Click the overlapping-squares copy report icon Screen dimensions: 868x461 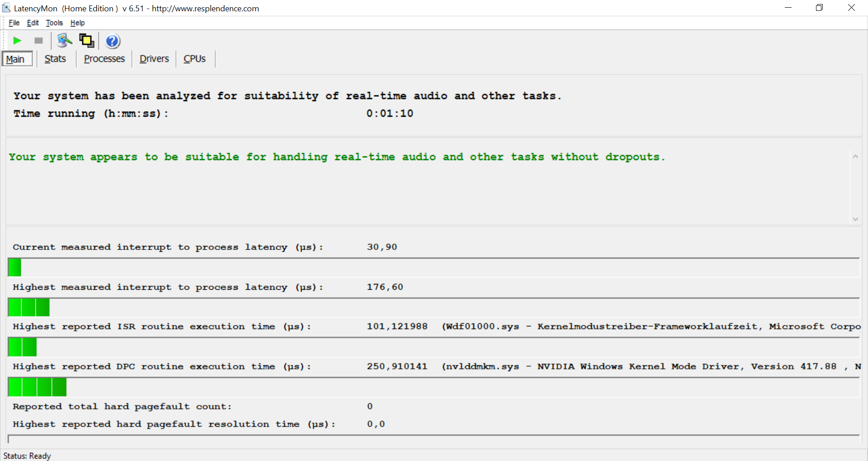click(x=86, y=41)
